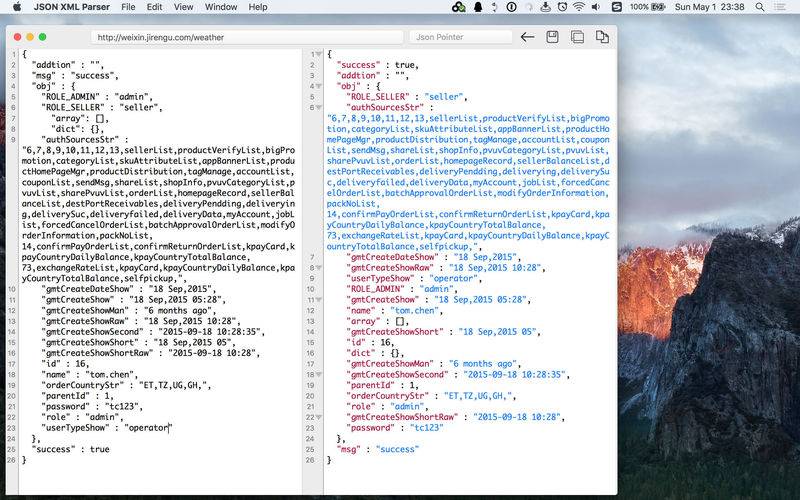This screenshot has width=800, height=500.
Task: Open the Wi-Fi status menu
Action: (579, 7)
